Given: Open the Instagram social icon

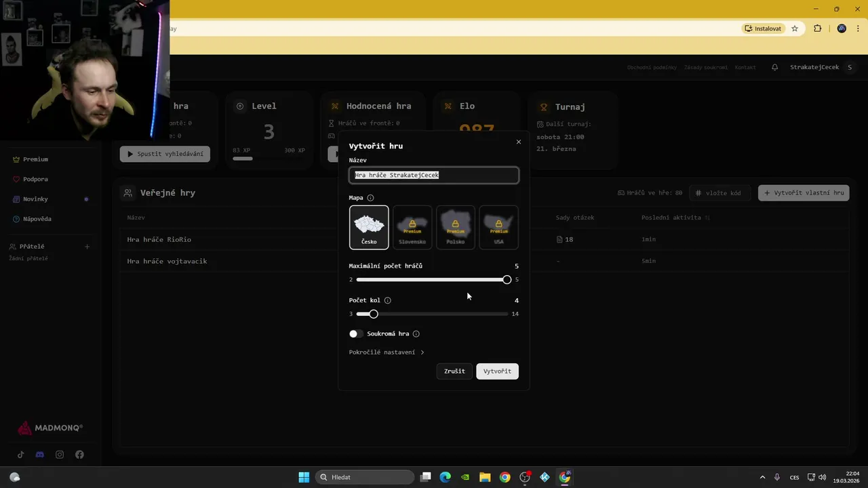Looking at the screenshot, I should click(60, 455).
